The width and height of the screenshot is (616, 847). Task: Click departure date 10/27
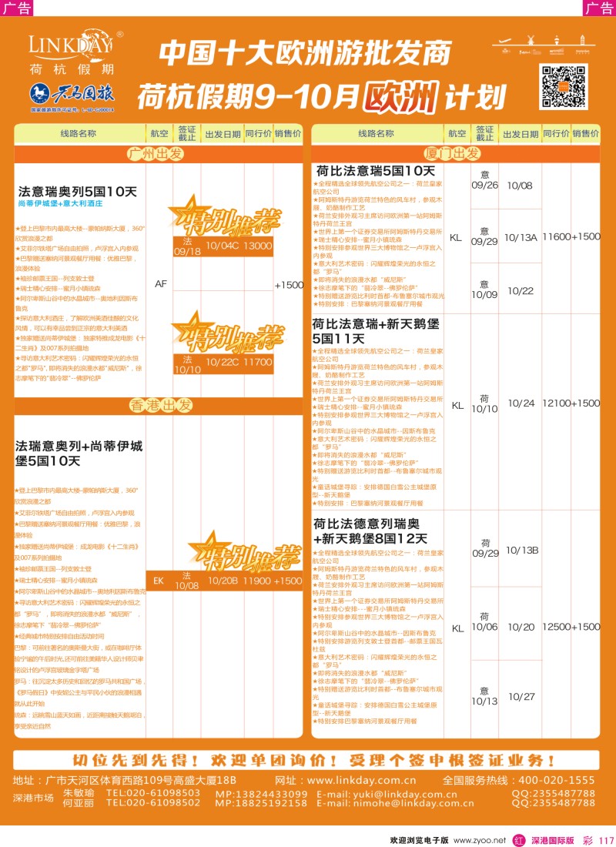click(x=521, y=697)
